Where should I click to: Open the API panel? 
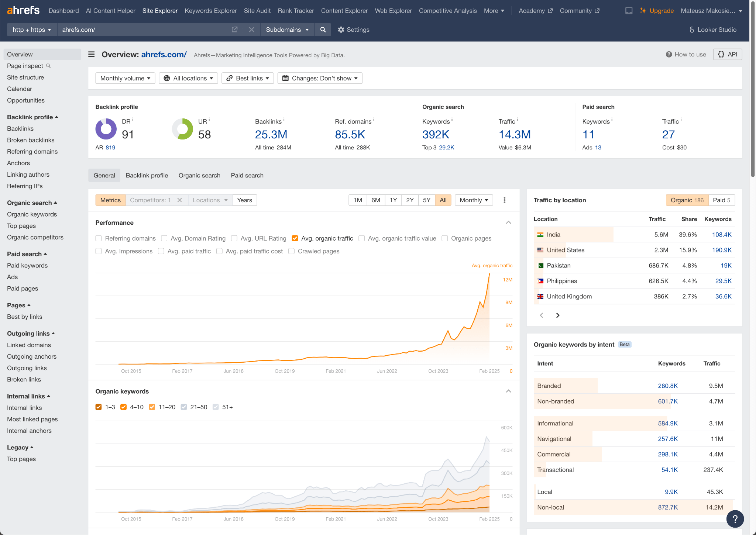pos(728,54)
